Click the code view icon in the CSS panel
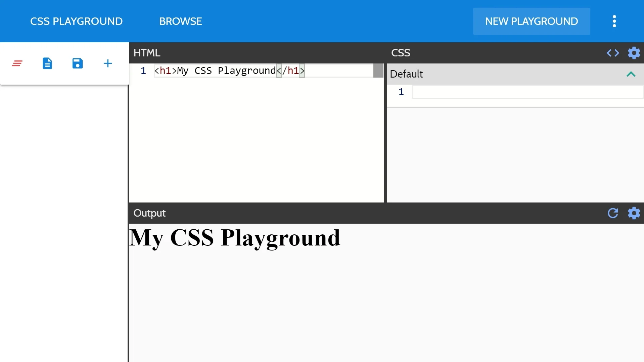 tap(612, 53)
